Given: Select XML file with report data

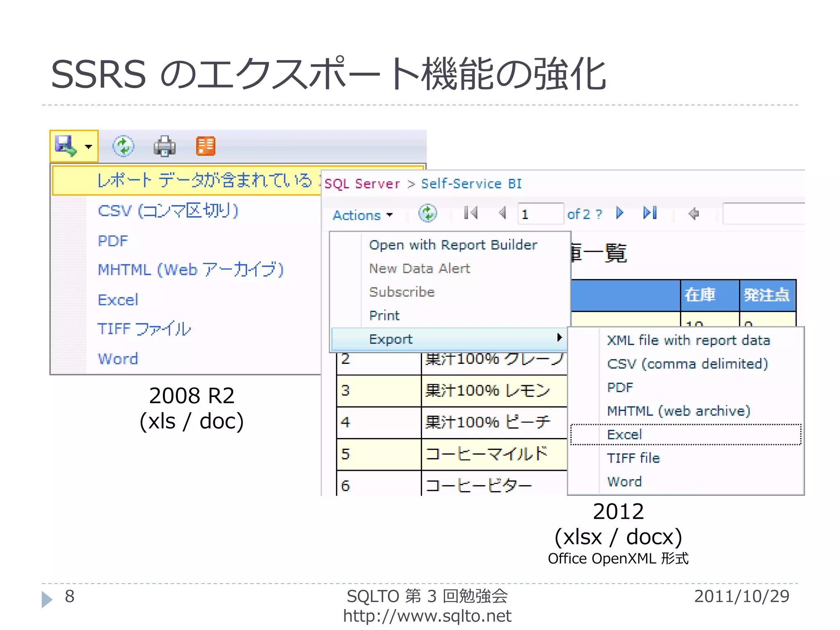Looking at the screenshot, I should pos(688,340).
